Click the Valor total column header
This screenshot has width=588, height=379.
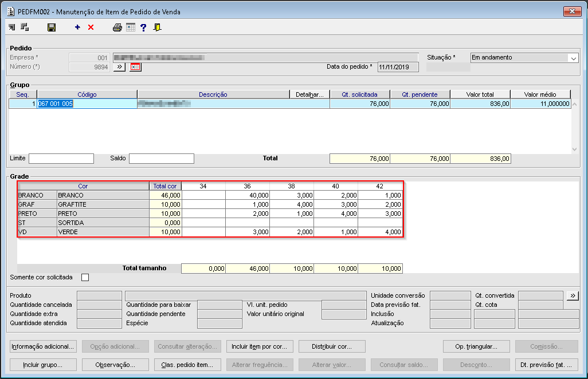(480, 94)
